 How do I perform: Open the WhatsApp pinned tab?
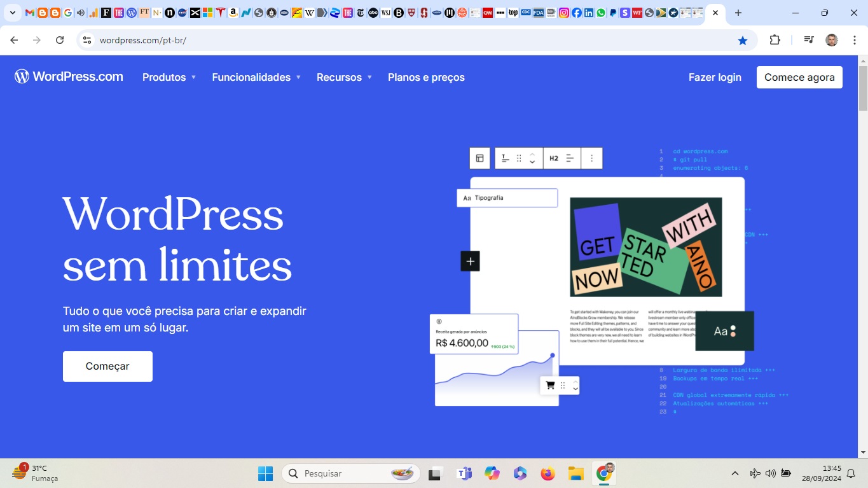click(x=601, y=13)
